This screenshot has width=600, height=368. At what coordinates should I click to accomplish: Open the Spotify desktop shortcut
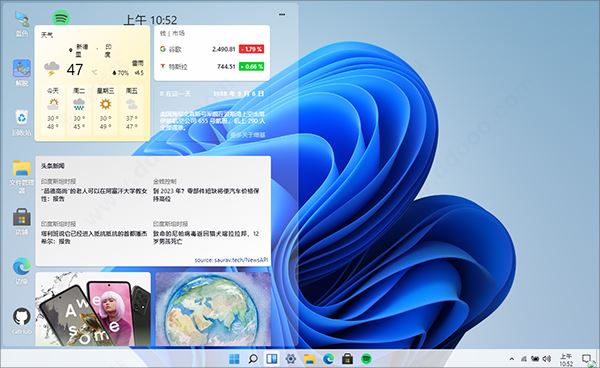[x=61, y=18]
